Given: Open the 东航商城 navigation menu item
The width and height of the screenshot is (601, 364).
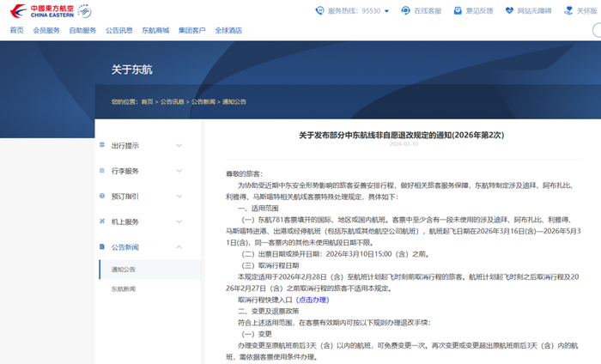Looking at the screenshot, I should pyautogui.click(x=155, y=30).
